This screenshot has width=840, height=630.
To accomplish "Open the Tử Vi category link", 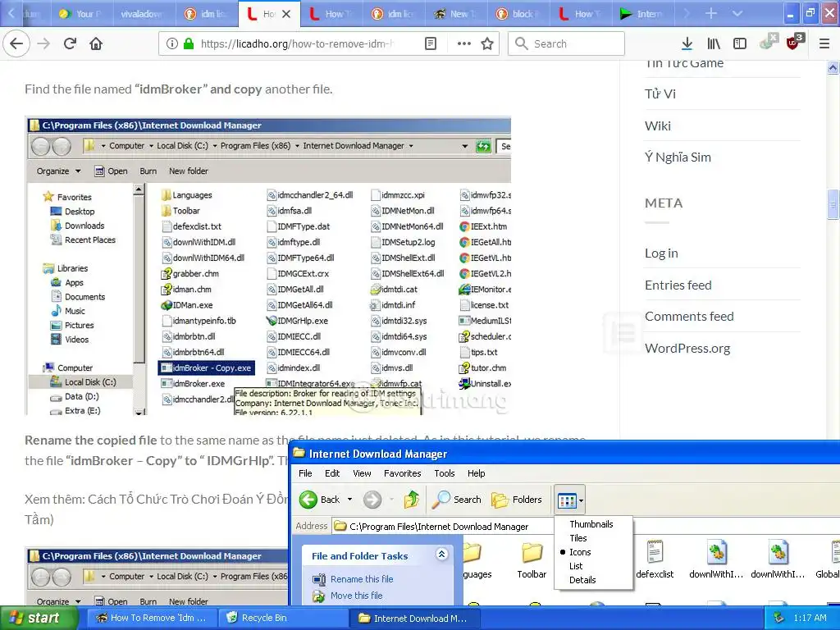I will pos(660,94).
